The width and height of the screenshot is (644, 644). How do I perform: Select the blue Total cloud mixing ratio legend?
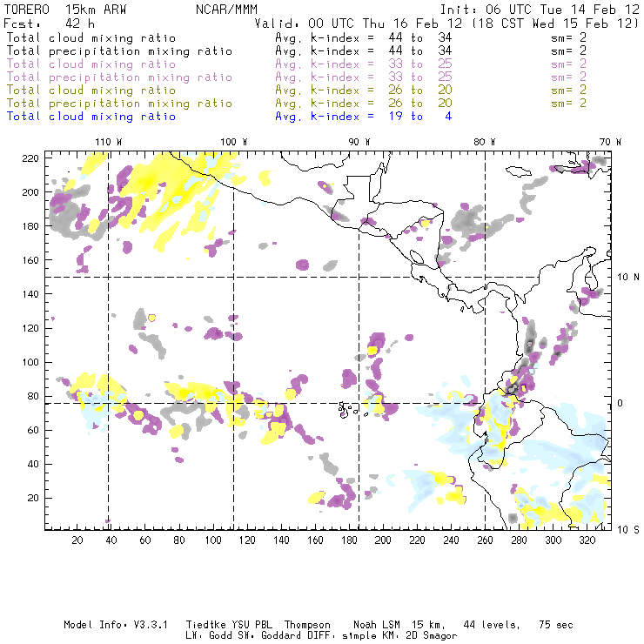[91, 117]
